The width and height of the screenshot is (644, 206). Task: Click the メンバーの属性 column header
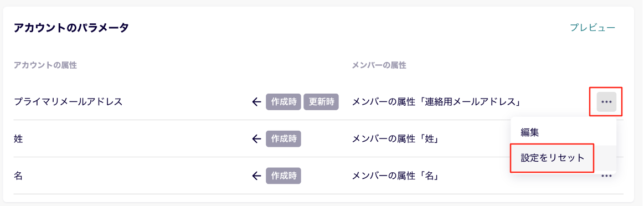379,65
